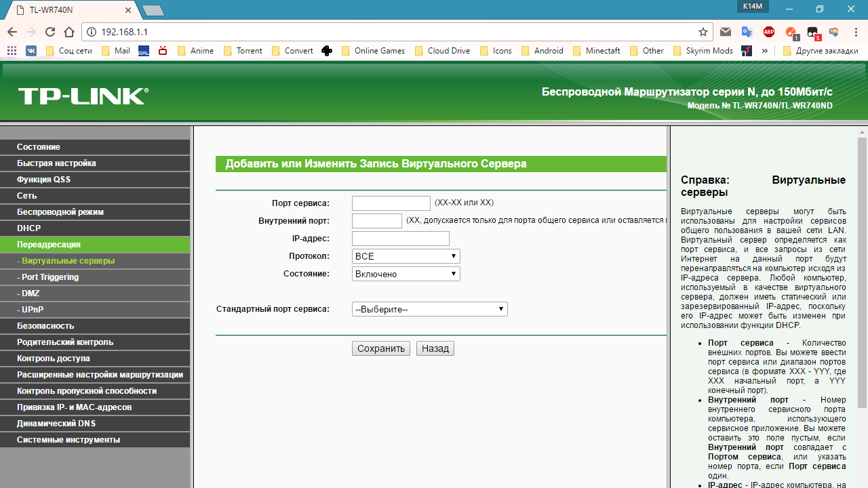Open the bookmark icon after Skyrim Mods
The width and height of the screenshot is (868, 488).
tap(747, 51)
